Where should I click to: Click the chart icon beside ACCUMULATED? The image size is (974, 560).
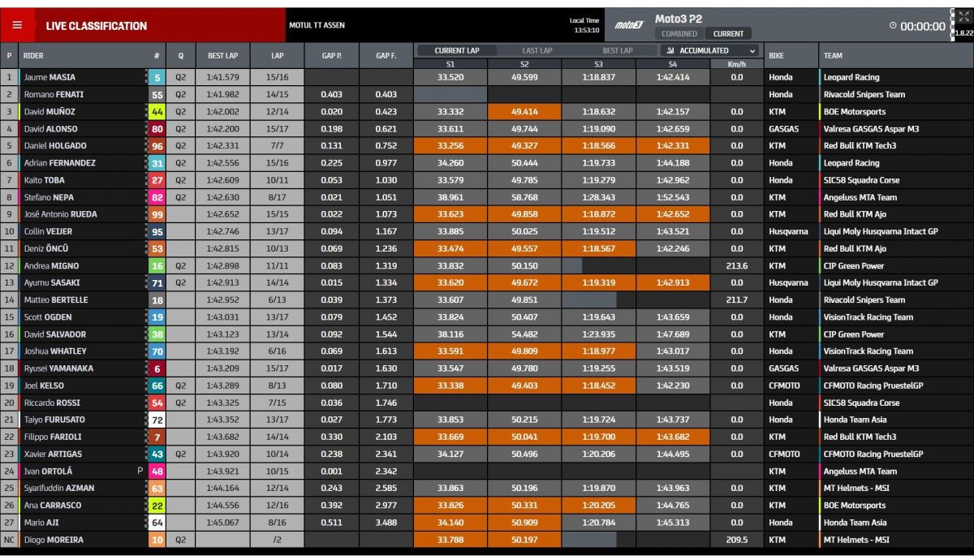(669, 50)
